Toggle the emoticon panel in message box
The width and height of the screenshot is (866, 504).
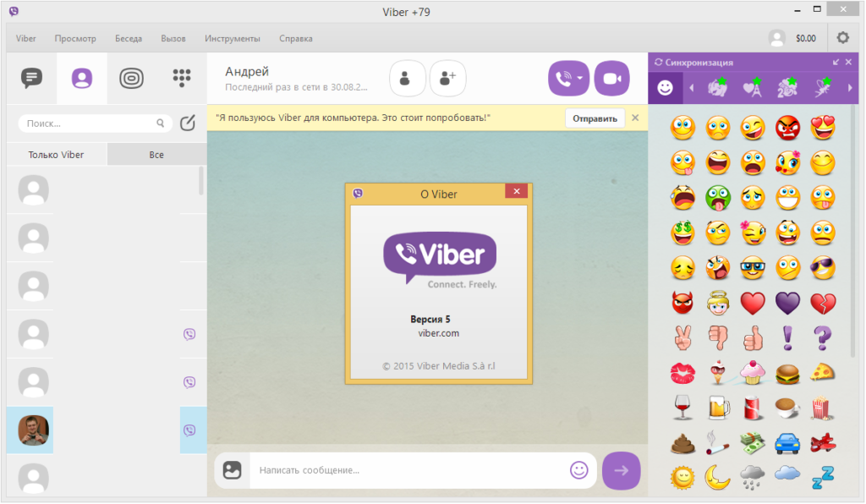pyautogui.click(x=578, y=470)
